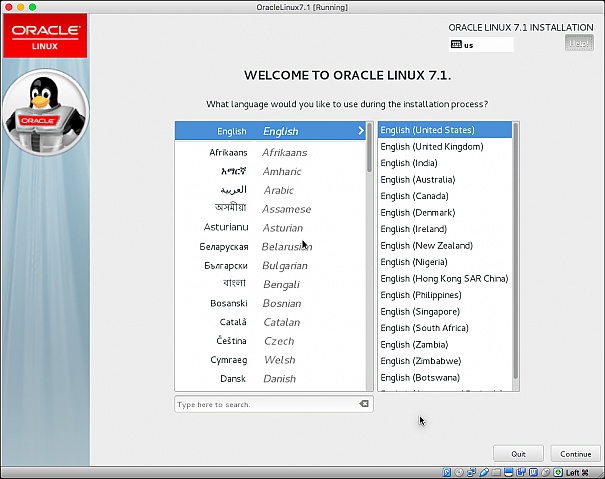Choose English (Botswana) locale
Image resolution: width=605 pixels, height=479 pixels.
pyautogui.click(x=445, y=377)
